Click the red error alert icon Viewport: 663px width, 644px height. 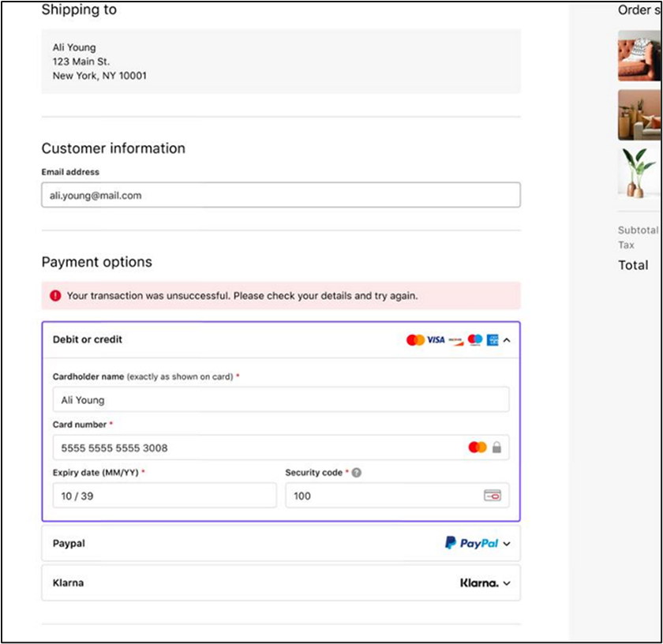pyautogui.click(x=55, y=296)
